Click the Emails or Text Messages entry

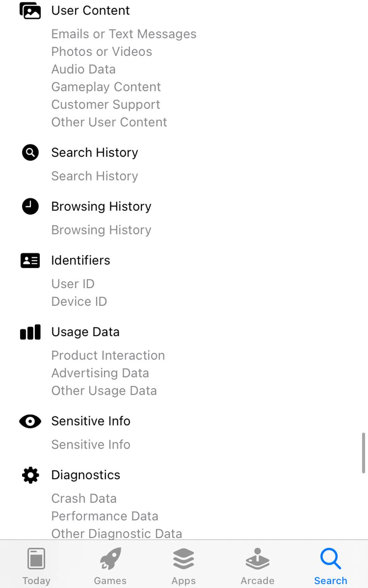point(124,34)
